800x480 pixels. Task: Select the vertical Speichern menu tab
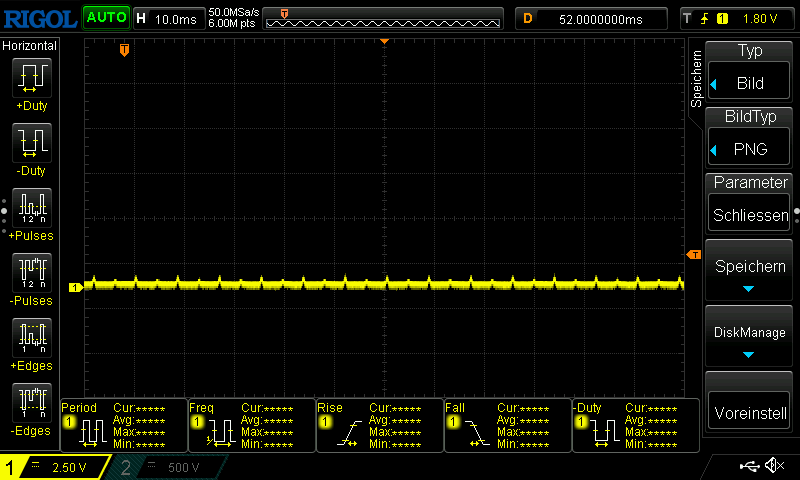pos(697,79)
